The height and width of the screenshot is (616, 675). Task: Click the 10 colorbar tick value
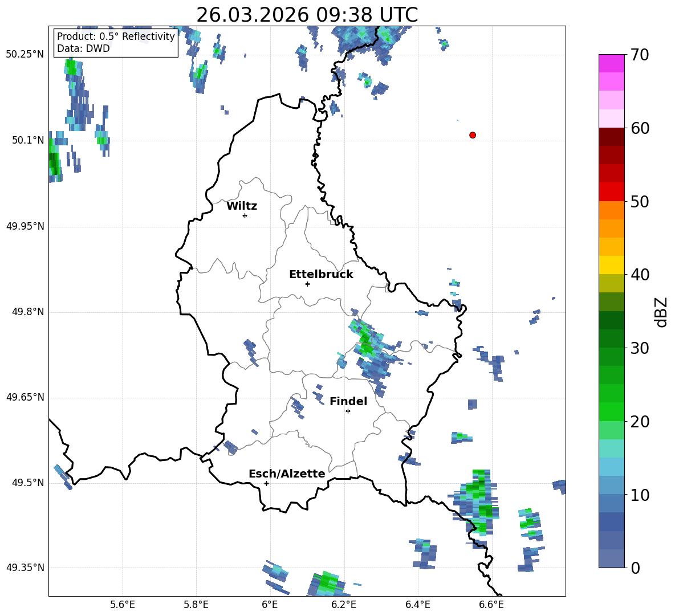click(x=640, y=495)
